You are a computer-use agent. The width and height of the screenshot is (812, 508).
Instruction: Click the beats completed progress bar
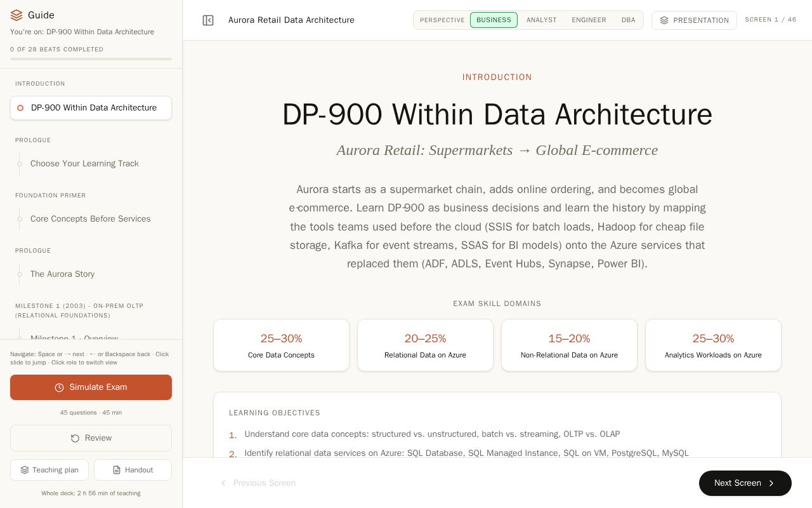[x=91, y=59]
